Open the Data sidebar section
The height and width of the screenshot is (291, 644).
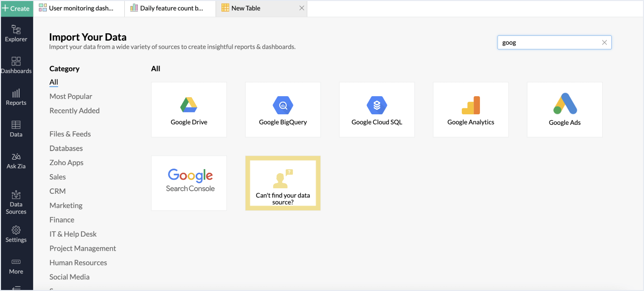click(16, 129)
